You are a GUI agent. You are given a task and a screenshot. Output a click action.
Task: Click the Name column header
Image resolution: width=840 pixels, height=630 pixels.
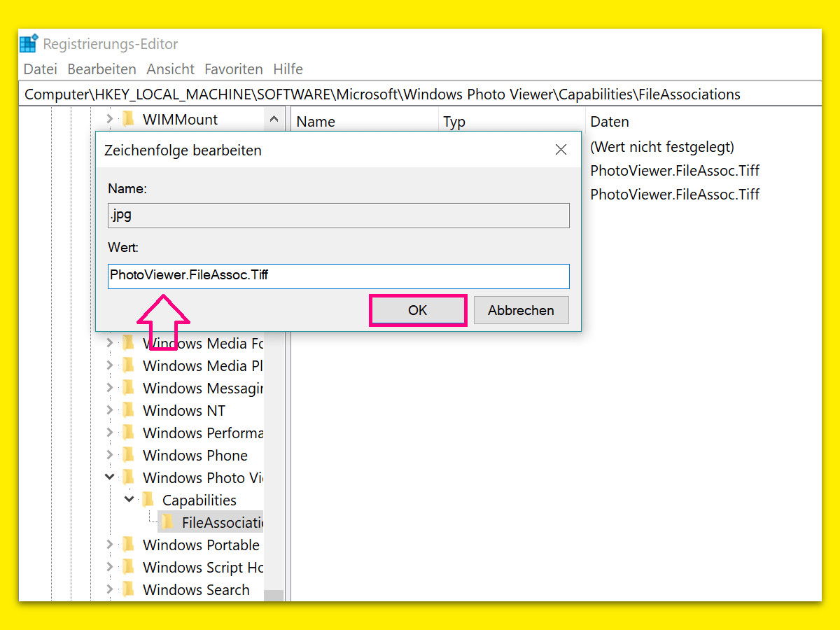tap(365, 122)
